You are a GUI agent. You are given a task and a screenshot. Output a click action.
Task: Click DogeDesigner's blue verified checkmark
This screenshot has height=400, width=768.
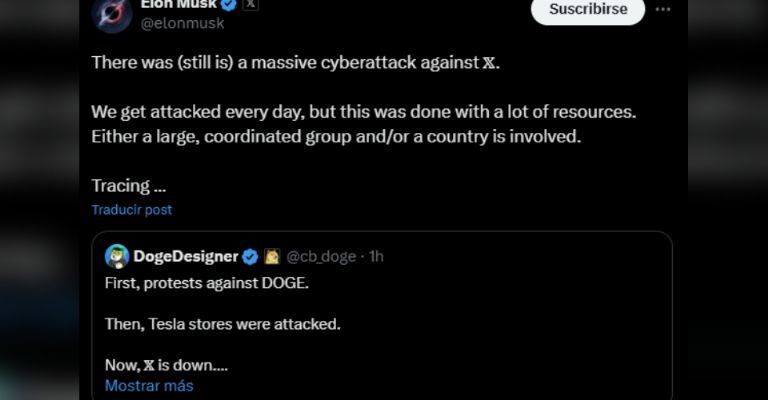tap(250, 256)
